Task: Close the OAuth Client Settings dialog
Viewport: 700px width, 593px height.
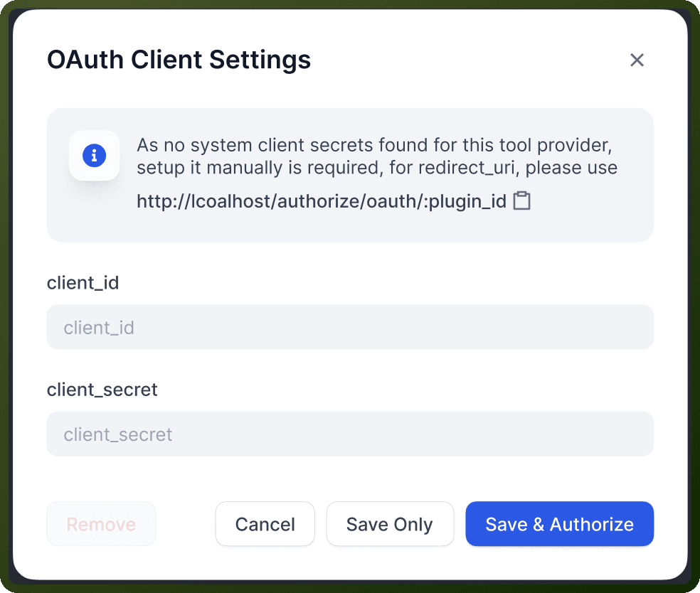Action: tap(637, 60)
